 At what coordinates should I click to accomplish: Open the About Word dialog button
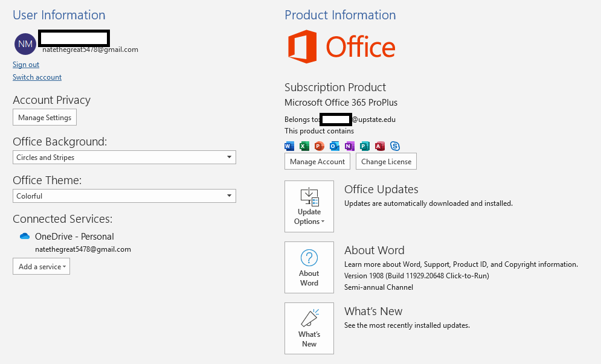[309, 267]
